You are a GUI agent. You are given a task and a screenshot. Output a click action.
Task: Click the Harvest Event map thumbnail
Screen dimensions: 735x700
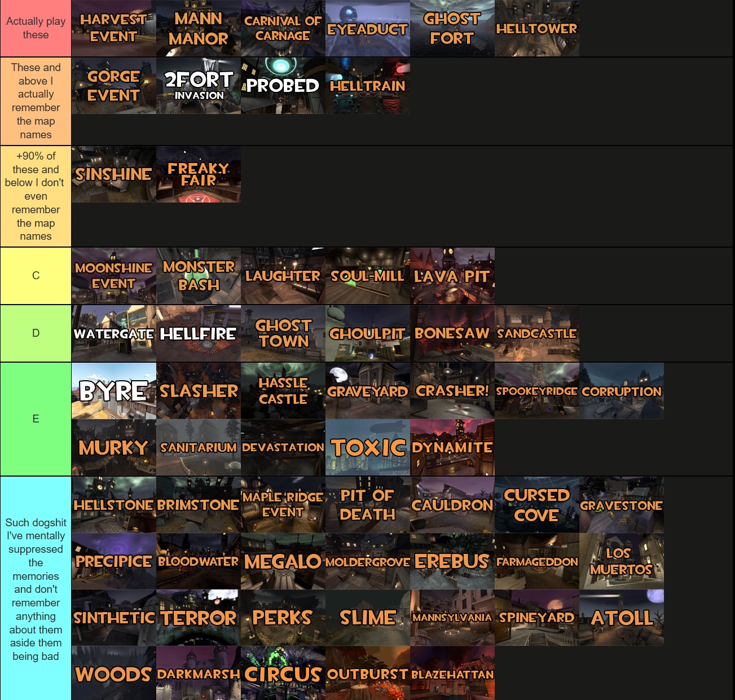114,28
